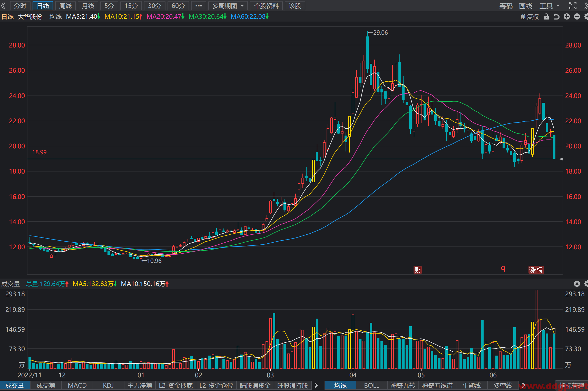
Task: Zoom in with the plus circle icon
Action: 567,17
